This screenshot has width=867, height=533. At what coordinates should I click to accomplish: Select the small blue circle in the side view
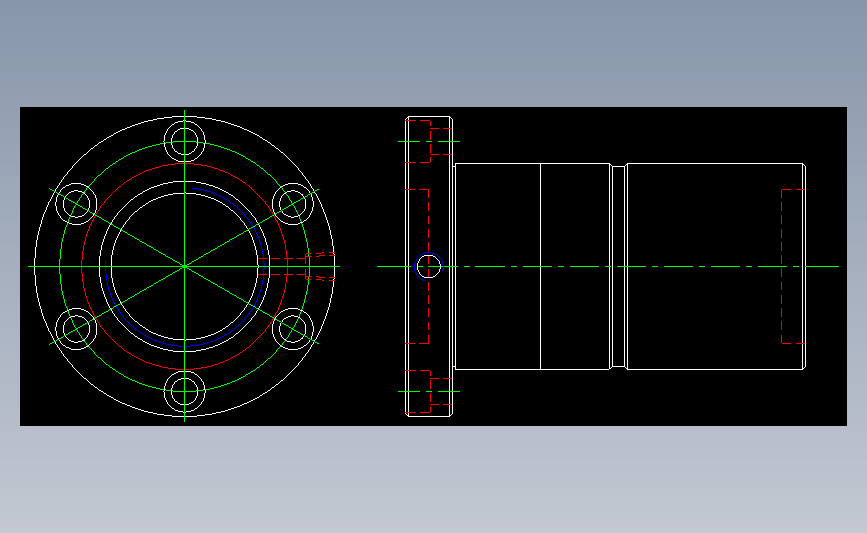pos(429,266)
